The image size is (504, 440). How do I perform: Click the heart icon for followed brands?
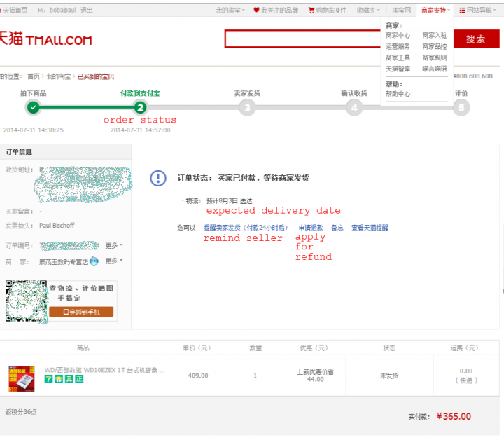coord(256,11)
